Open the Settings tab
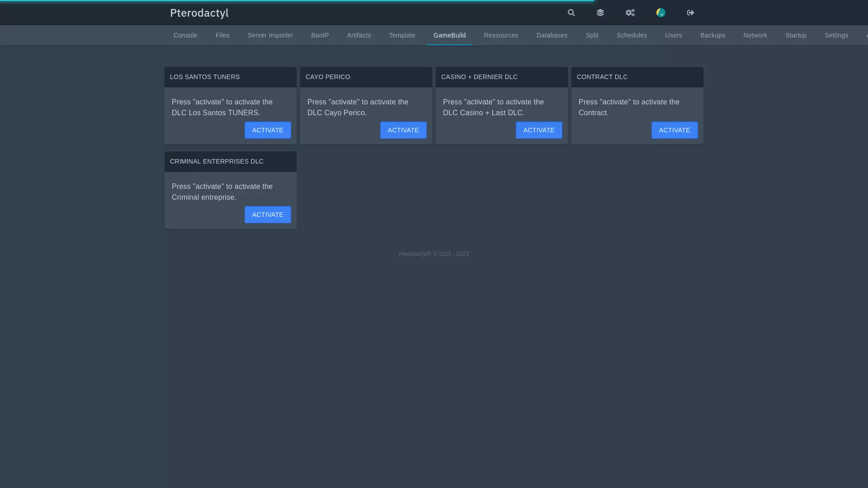This screenshot has width=868, height=488. (836, 35)
